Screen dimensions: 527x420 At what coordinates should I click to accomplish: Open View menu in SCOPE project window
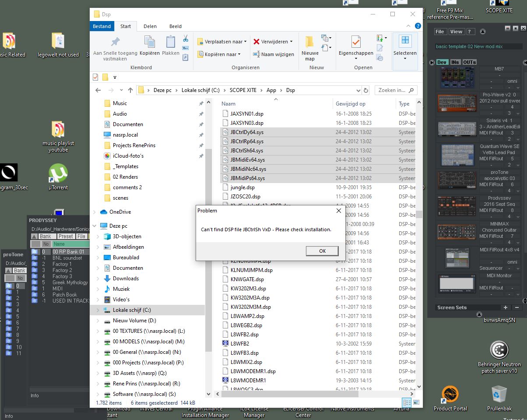tap(456, 32)
